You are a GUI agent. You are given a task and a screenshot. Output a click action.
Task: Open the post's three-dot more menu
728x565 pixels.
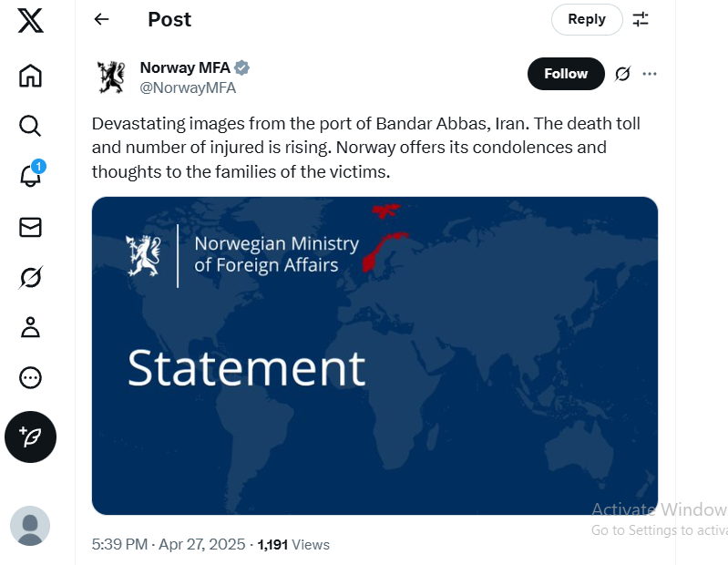click(x=650, y=74)
